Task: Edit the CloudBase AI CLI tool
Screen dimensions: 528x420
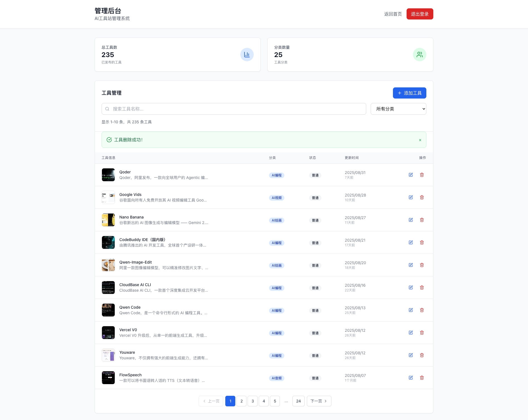Action: point(411,288)
